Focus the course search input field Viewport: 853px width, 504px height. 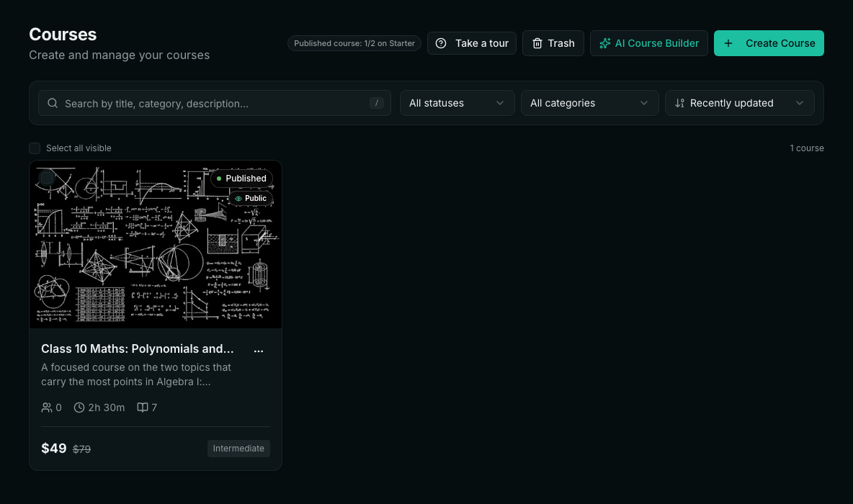tap(215, 103)
